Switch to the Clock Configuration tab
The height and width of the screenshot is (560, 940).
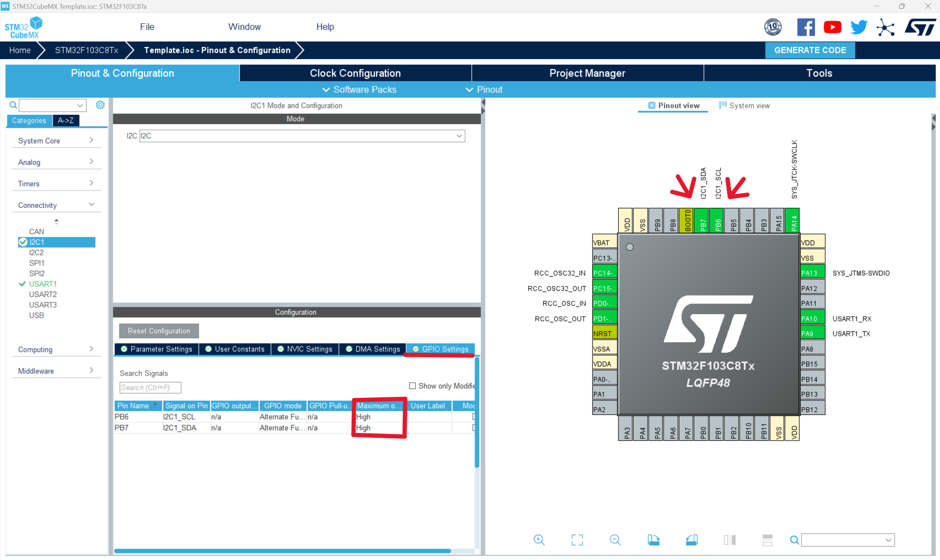(355, 73)
